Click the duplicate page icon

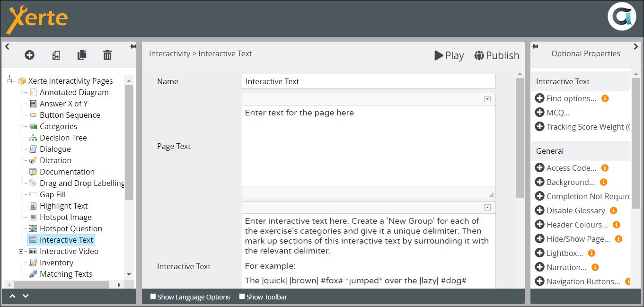pos(82,55)
